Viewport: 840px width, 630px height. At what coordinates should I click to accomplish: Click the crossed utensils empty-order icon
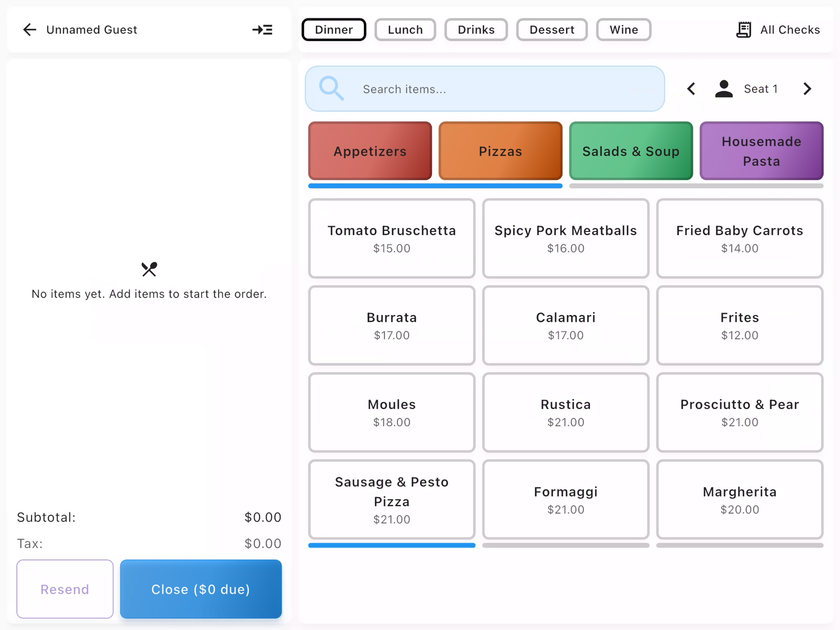pyautogui.click(x=149, y=269)
